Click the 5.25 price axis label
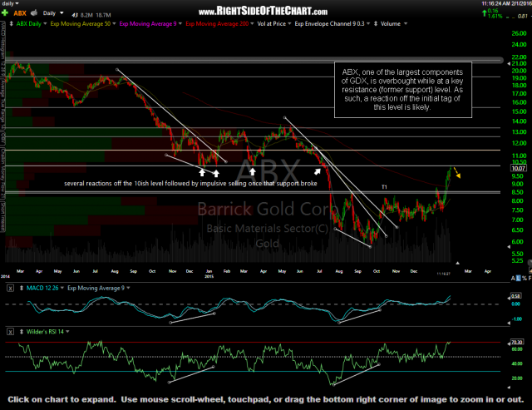The image size is (532, 410). (x=517, y=260)
